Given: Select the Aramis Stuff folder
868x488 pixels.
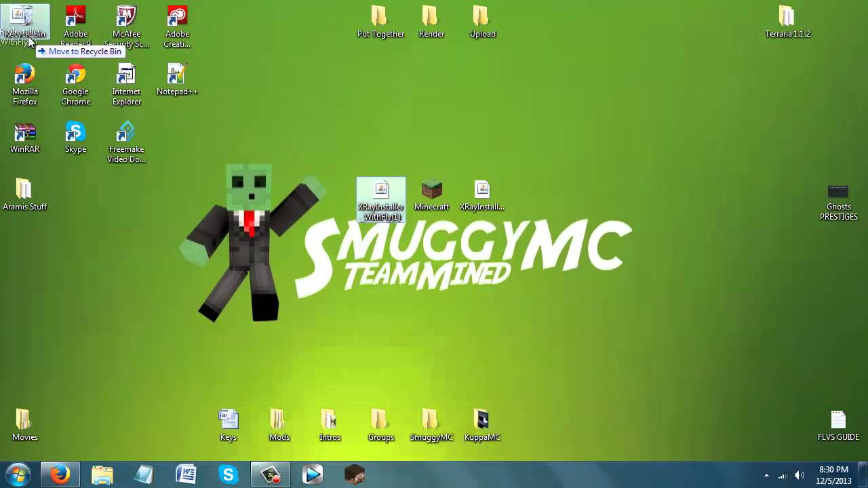Looking at the screenshot, I should click(24, 195).
